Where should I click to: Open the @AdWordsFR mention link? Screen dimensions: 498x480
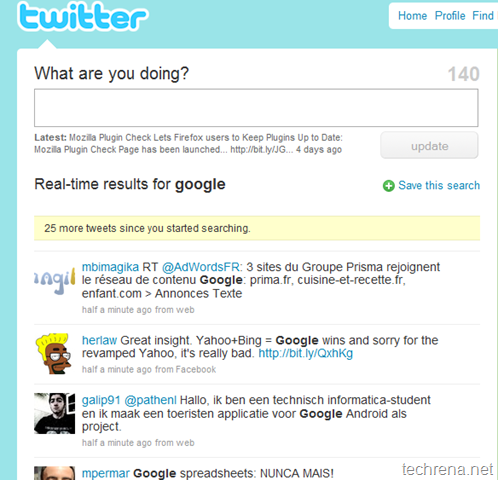(201, 267)
